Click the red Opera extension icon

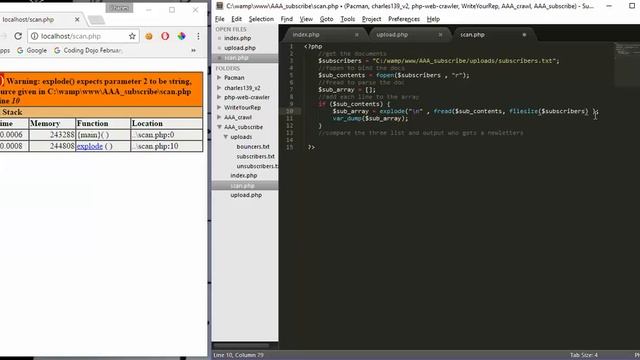coord(165,36)
